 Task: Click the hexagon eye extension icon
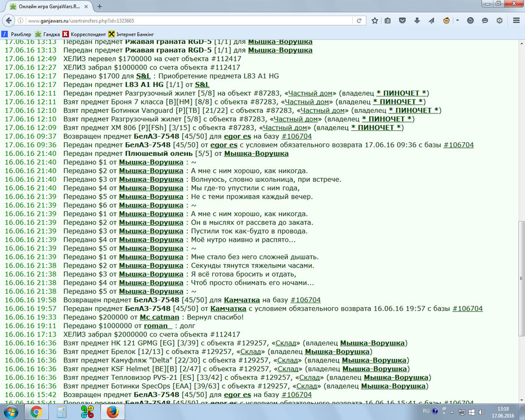tap(500, 21)
